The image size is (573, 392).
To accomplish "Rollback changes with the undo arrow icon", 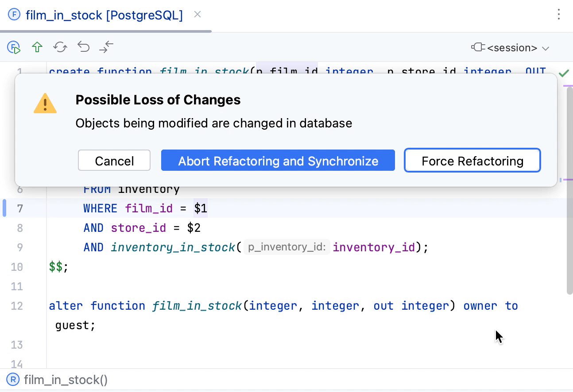I will coord(83,47).
